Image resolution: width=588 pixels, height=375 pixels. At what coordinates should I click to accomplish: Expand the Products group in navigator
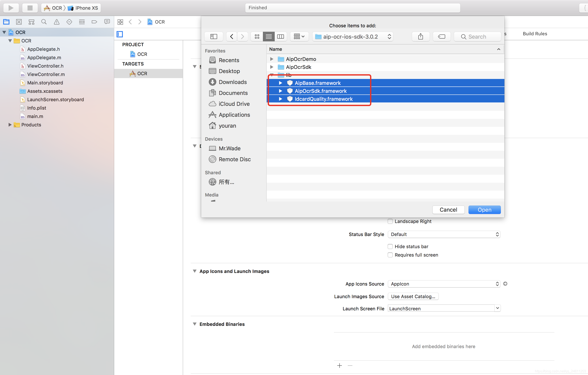10,125
